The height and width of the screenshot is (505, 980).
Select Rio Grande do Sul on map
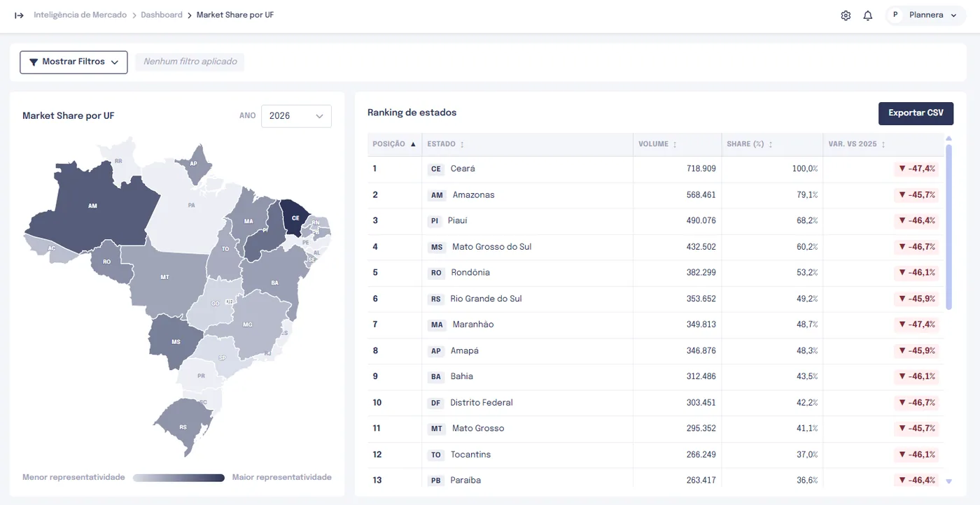tap(183, 427)
